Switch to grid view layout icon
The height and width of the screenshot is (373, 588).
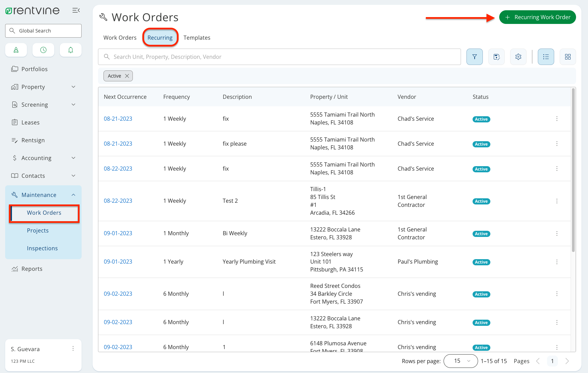point(568,57)
